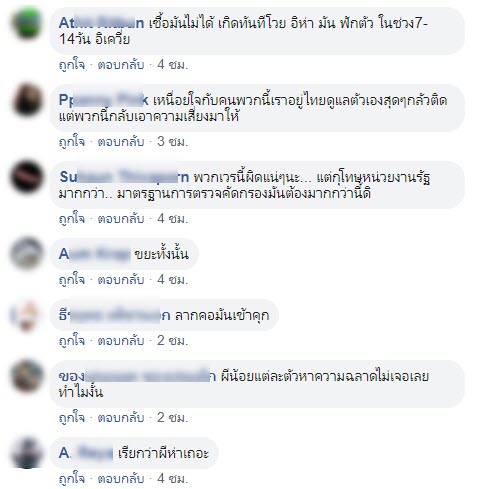498x489 pixels.
Task: Reply to the 'ขยะทั้งนั้น' comment
Action: click(121, 280)
